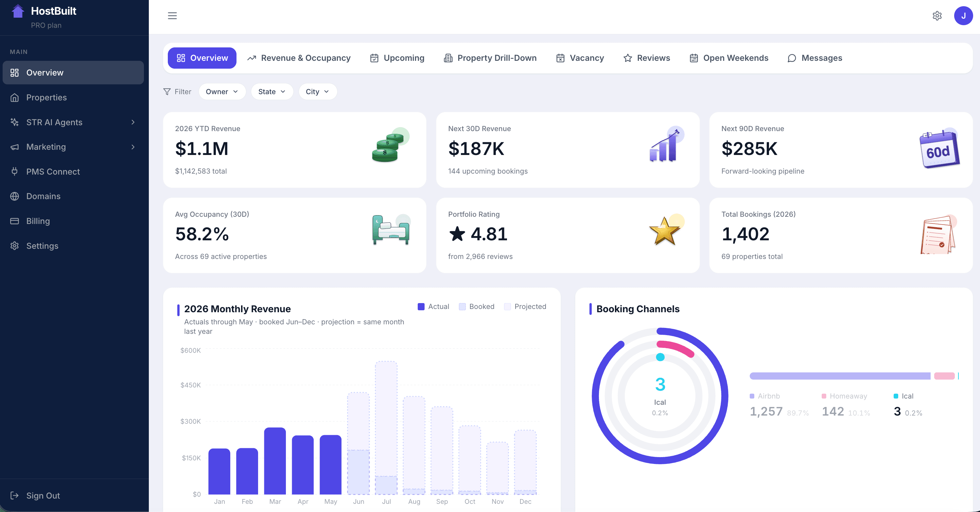Screen dimensions: 980x512
Task: Select the Messages tab label
Action: pos(822,58)
